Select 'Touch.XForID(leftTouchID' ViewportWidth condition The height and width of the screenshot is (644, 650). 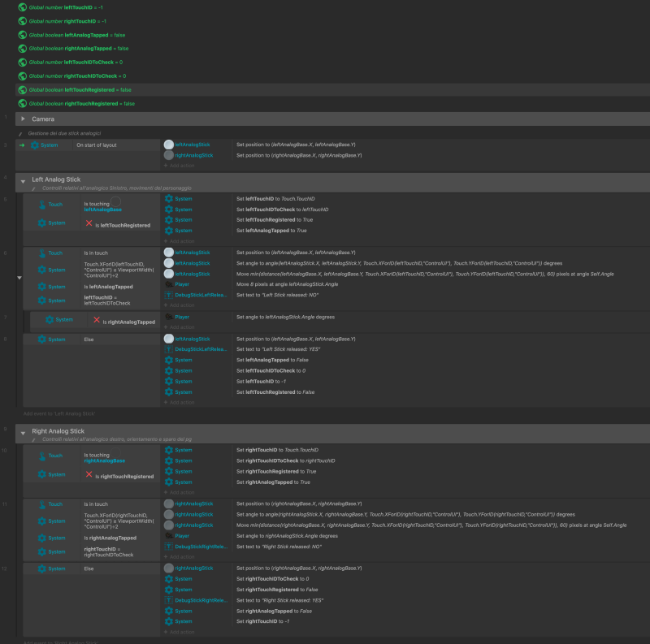(119, 270)
